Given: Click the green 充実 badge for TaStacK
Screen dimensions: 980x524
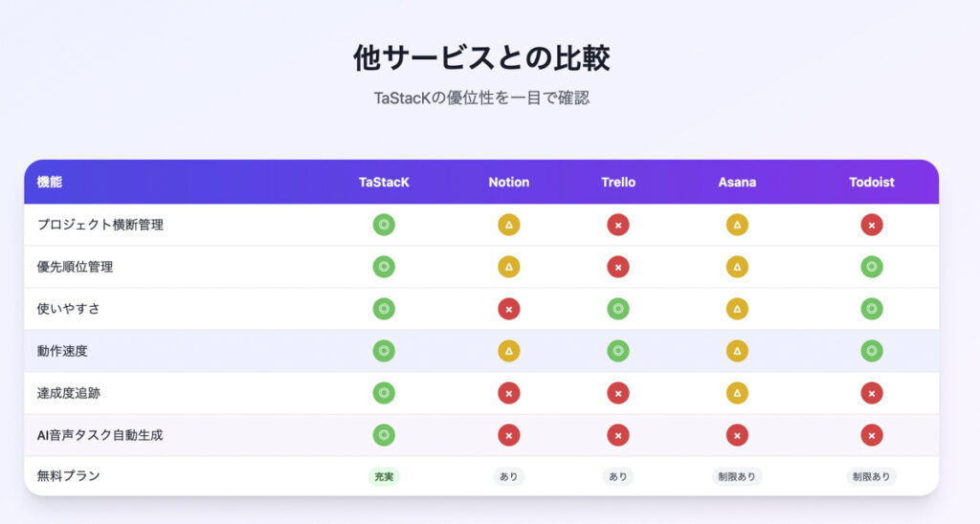Looking at the screenshot, I should click(384, 476).
